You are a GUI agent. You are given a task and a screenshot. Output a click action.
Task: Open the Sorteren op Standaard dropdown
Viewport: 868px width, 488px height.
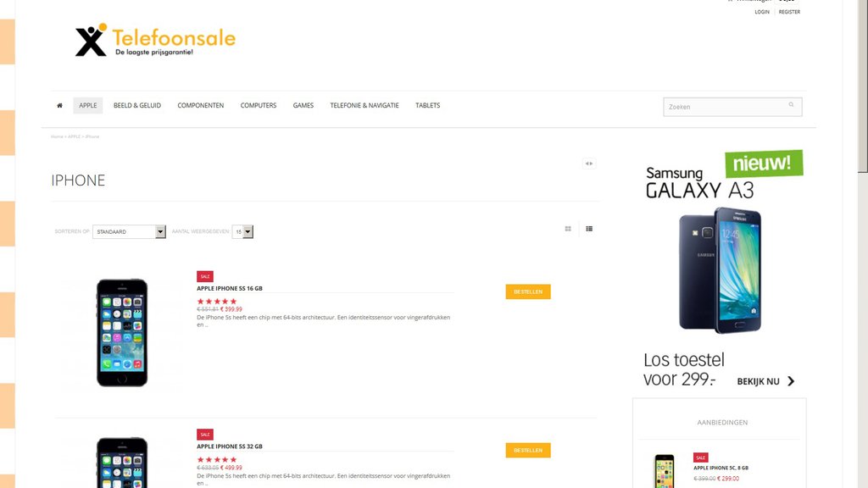click(x=129, y=232)
